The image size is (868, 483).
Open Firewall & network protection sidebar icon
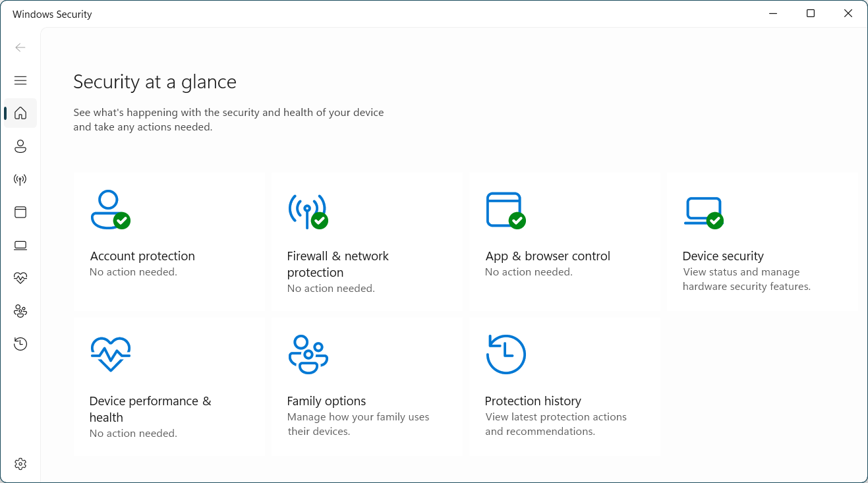tap(20, 179)
